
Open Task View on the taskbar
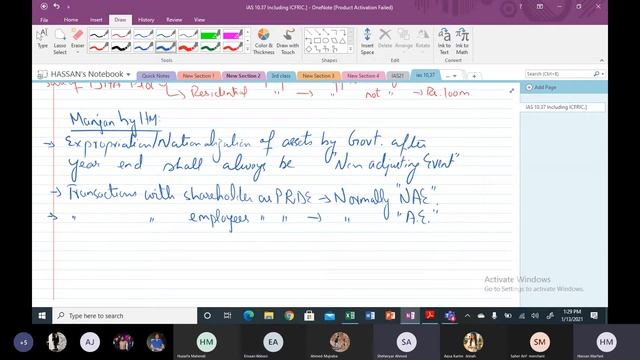coord(228,316)
